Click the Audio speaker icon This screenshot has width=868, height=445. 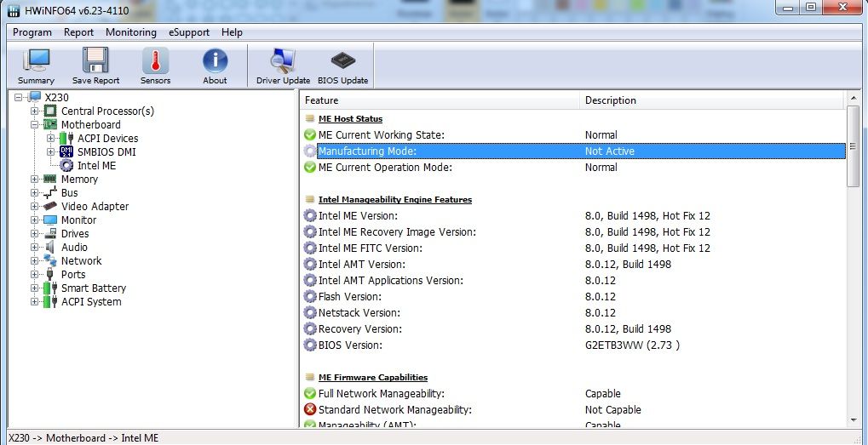pos(50,247)
